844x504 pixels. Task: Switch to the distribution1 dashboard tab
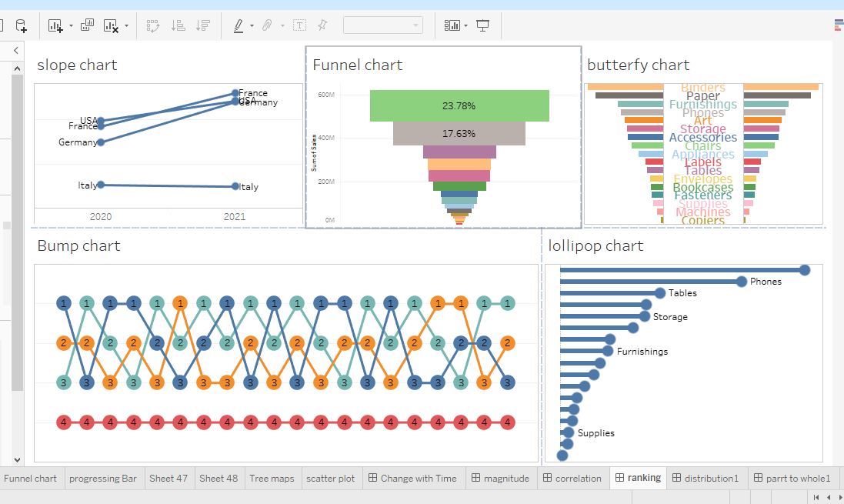pos(706,478)
